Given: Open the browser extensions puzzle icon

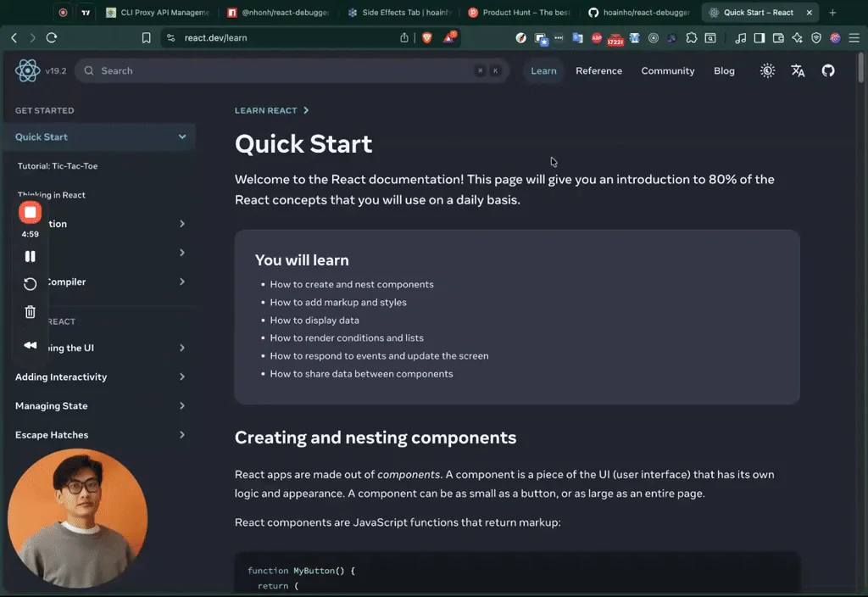Looking at the screenshot, I should (x=693, y=38).
